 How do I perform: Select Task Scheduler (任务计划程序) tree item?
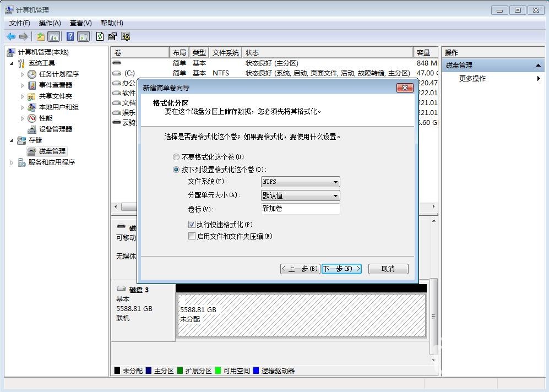pyautogui.click(x=59, y=74)
